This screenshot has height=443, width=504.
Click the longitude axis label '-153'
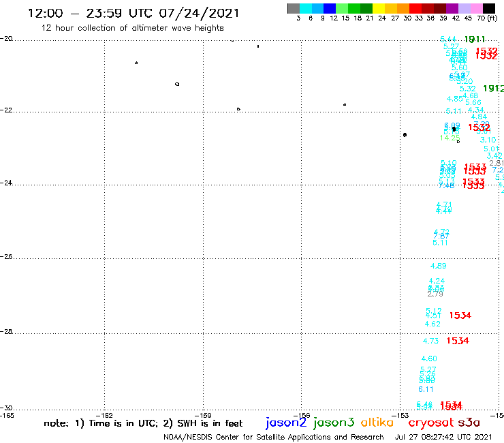pyautogui.click(x=400, y=415)
